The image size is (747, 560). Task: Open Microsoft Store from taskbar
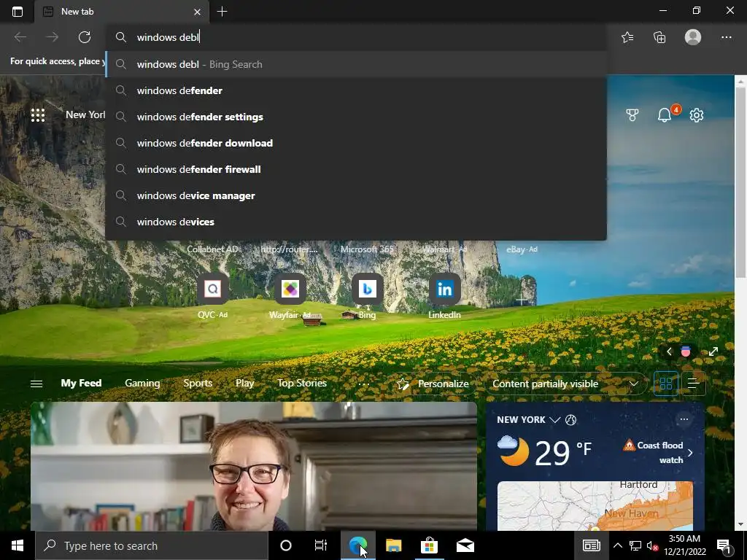tap(429, 545)
